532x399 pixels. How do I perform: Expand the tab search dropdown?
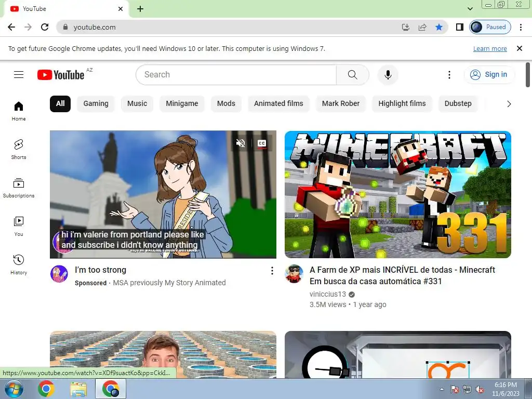point(470,9)
